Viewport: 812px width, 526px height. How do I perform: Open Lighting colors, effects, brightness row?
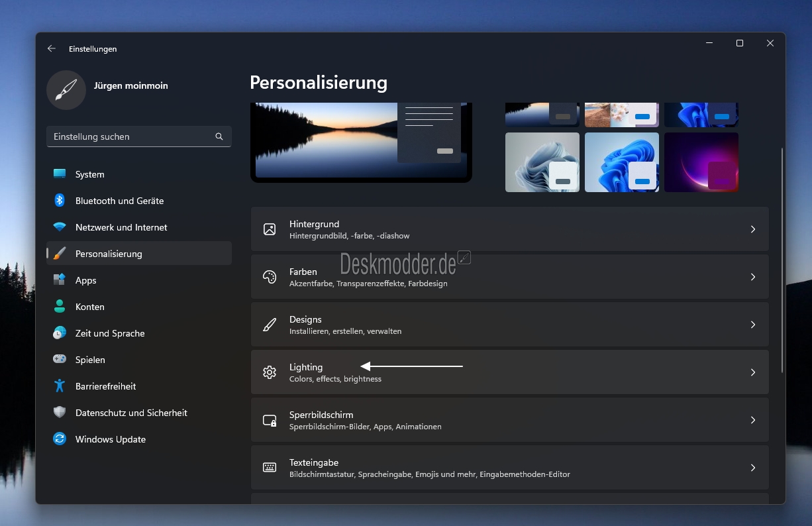pos(509,372)
